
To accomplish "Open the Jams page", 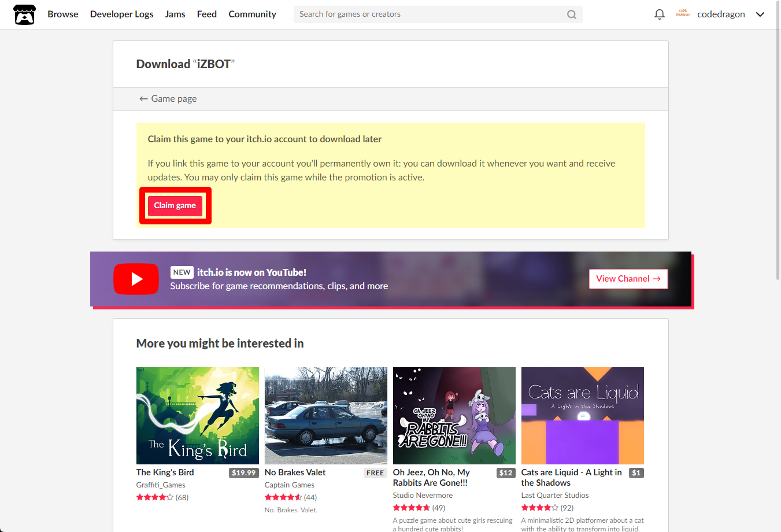I will tap(175, 14).
